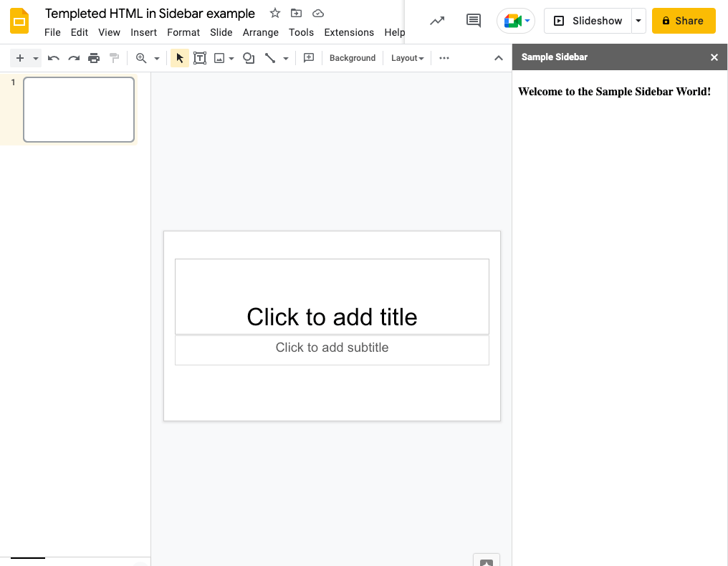Print the presentation
The width and height of the screenshot is (728, 566).
[94, 57]
